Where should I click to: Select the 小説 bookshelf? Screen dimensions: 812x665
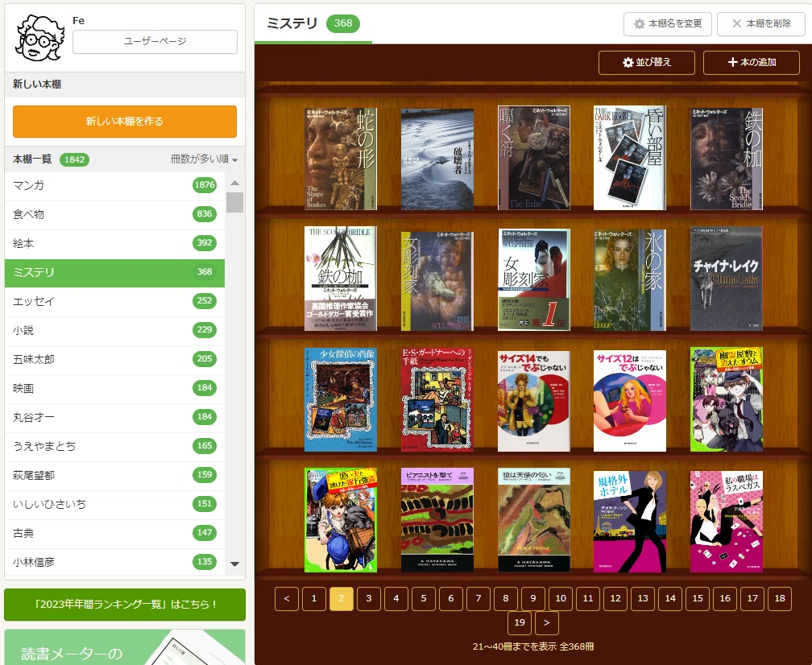(x=115, y=330)
